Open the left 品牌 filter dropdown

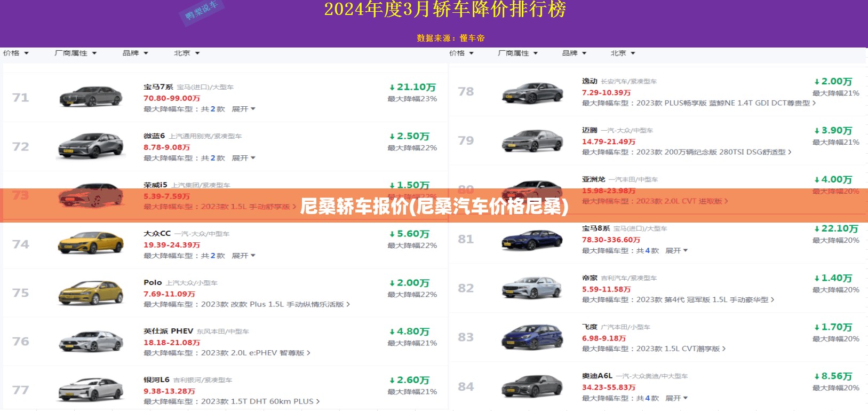(x=135, y=53)
